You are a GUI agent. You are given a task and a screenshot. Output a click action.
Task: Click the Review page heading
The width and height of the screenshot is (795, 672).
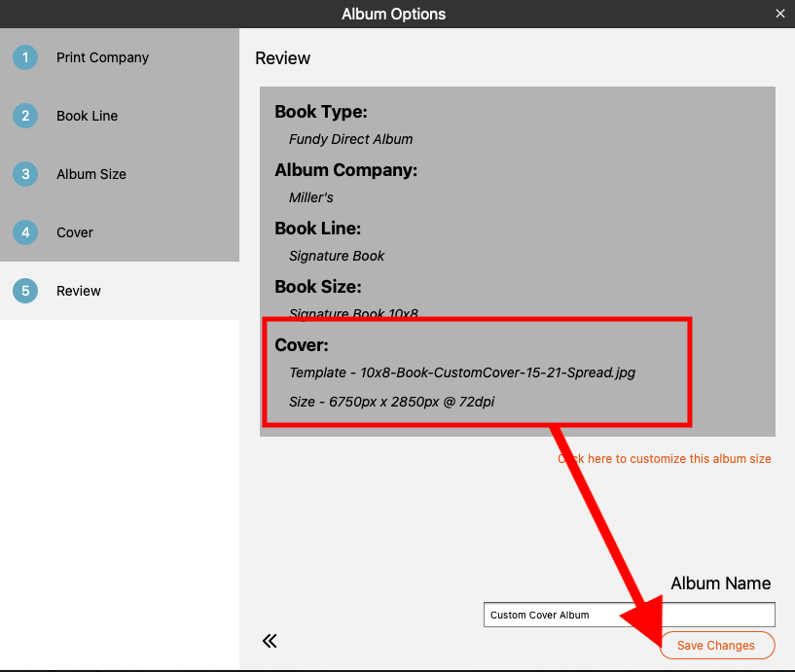pos(282,58)
